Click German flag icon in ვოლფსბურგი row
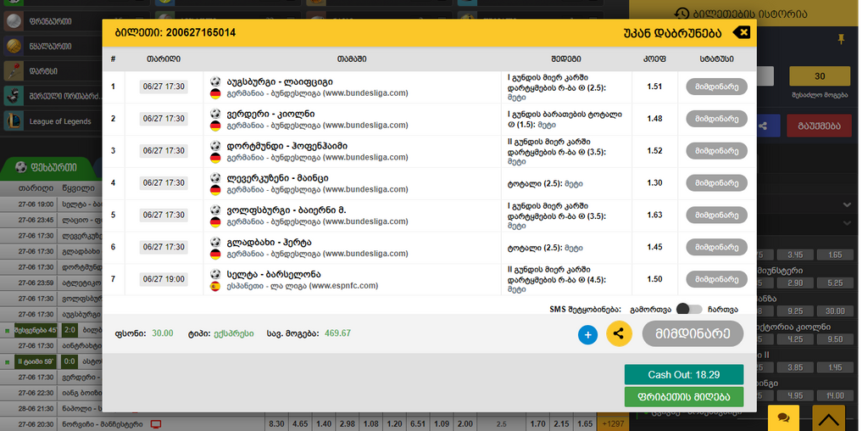 (215, 222)
